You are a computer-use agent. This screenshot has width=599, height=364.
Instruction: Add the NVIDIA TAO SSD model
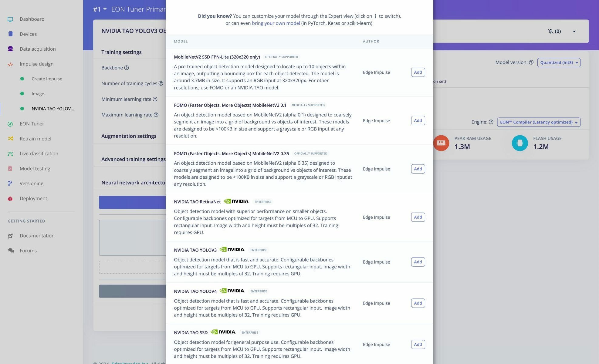tap(418, 344)
